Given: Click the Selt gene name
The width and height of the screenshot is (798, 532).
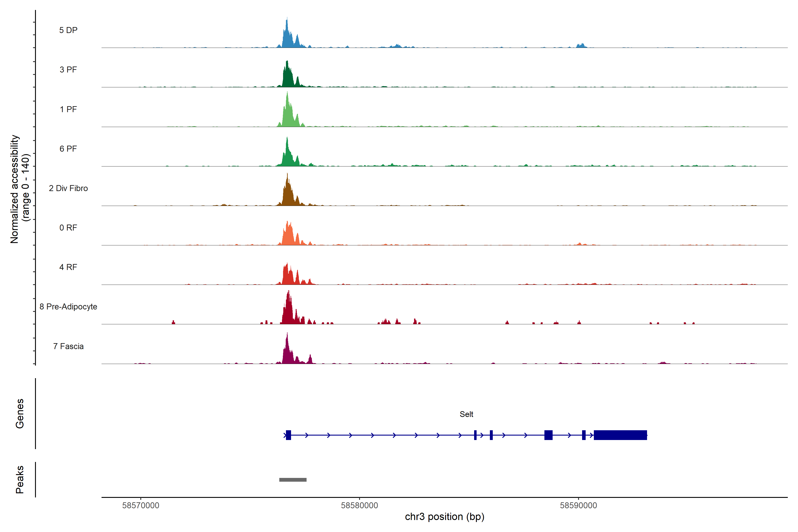Looking at the screenshot, I should point(466,414).
